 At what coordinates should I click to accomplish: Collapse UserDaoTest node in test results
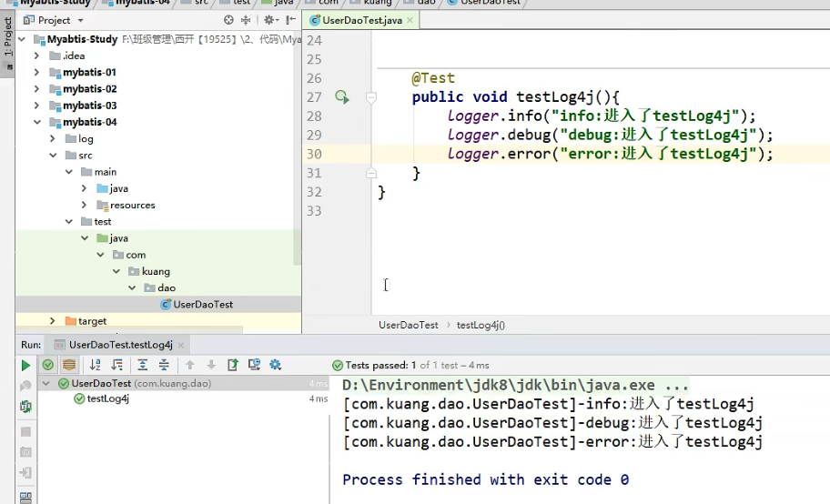[46, 383]
